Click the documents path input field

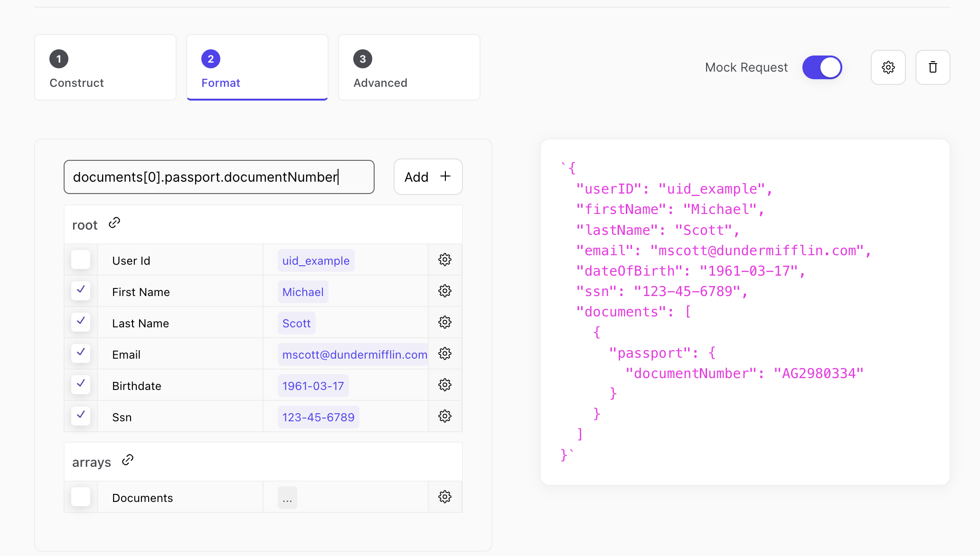click(219, 177)
